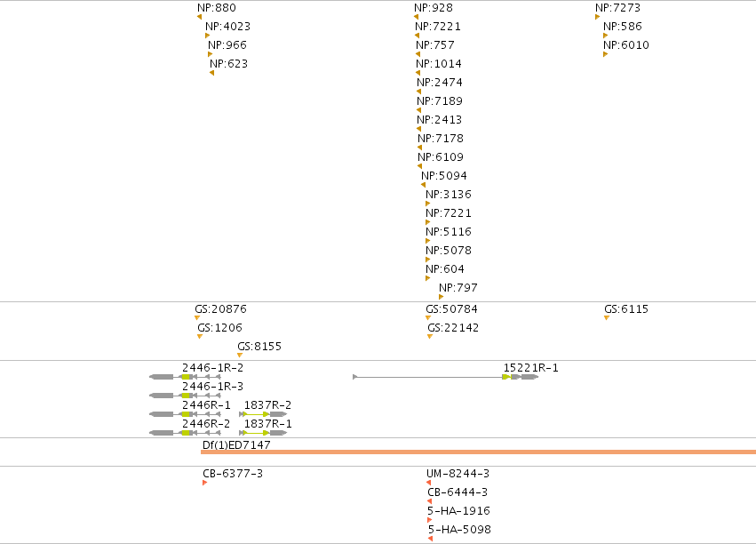Select the GS:20876 insertion label
The height and width of the screenshot is (544, 756).
(220, 309)
